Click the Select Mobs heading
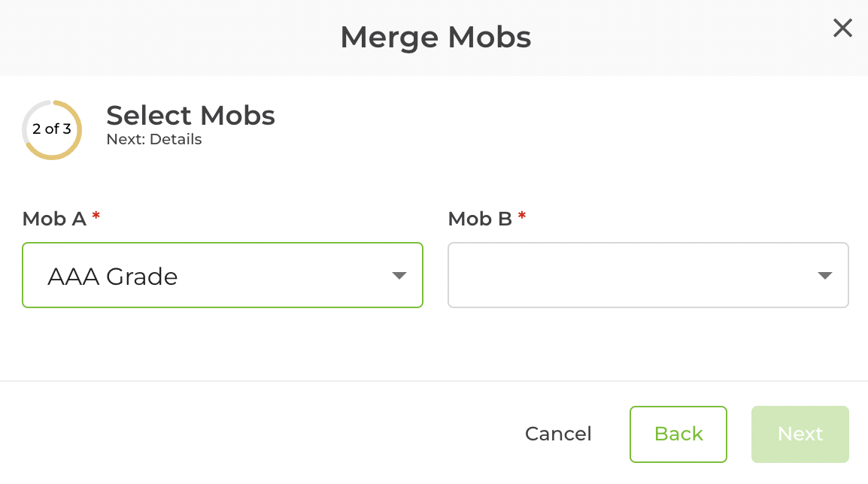 click(x=190, y=116)
